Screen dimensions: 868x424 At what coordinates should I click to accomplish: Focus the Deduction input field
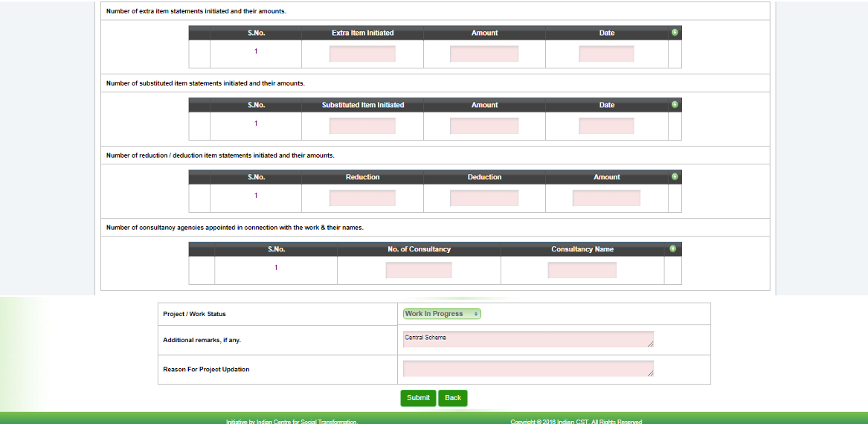[x=484, y=199]
